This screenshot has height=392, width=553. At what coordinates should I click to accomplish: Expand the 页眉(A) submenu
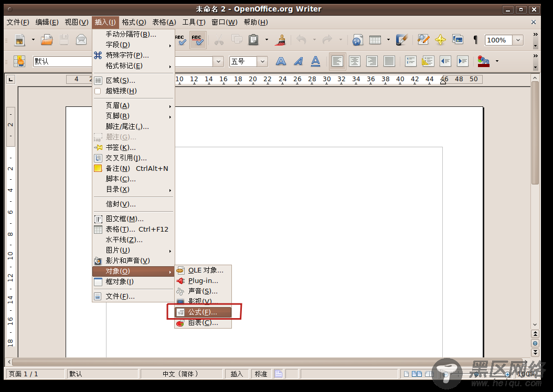click(x=133, y=106)
